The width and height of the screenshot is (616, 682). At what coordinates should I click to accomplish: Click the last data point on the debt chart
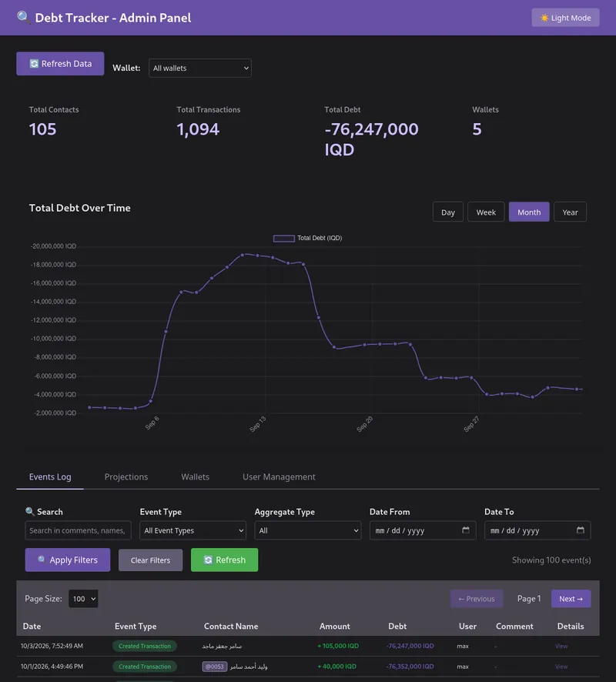(x=577, y=389)
